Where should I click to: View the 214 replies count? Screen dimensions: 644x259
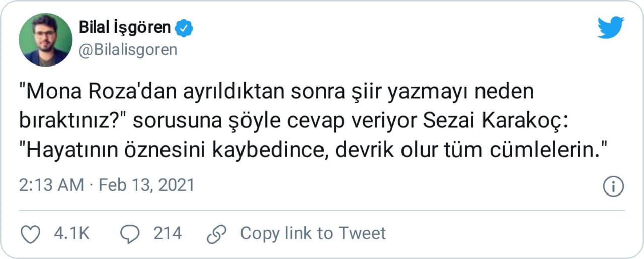point(167,233)
